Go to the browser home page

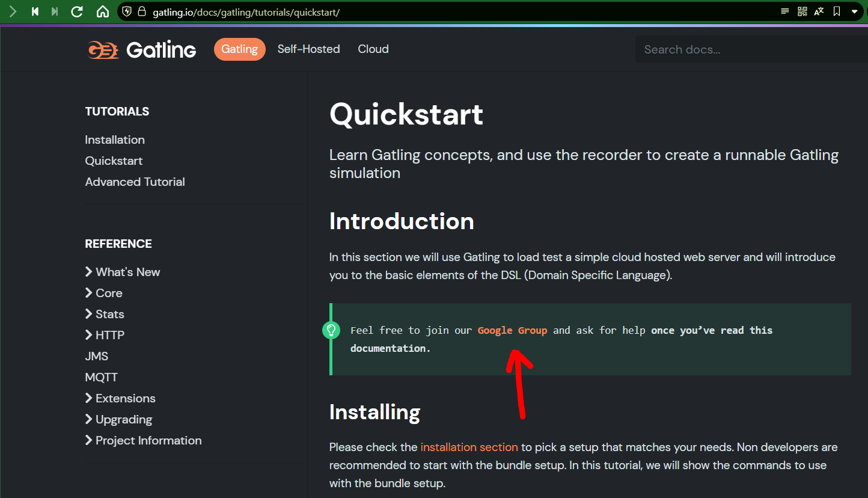[x=103, y=11]
